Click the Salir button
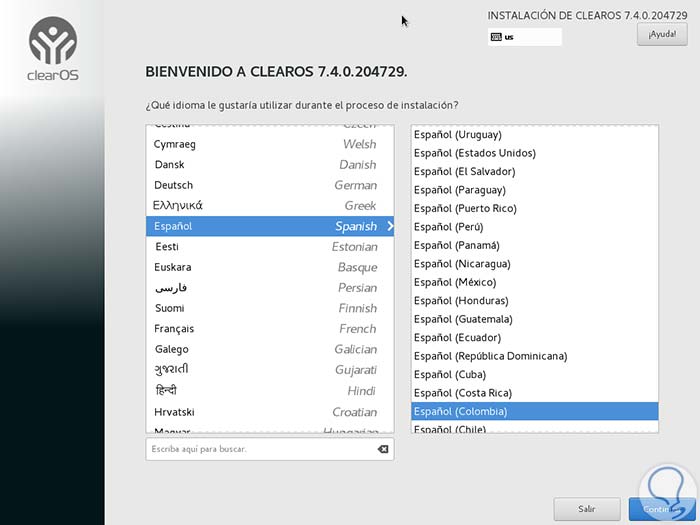 point(587,509)
